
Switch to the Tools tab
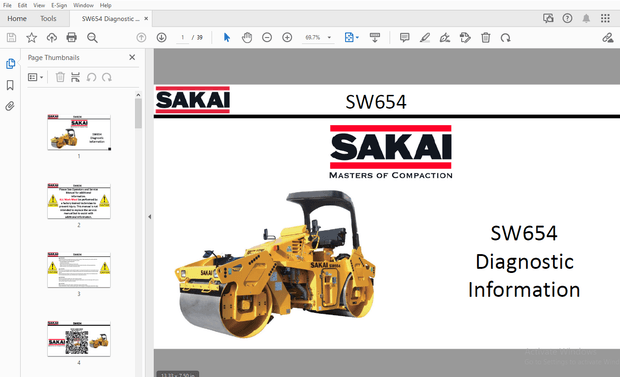point(48,19)
